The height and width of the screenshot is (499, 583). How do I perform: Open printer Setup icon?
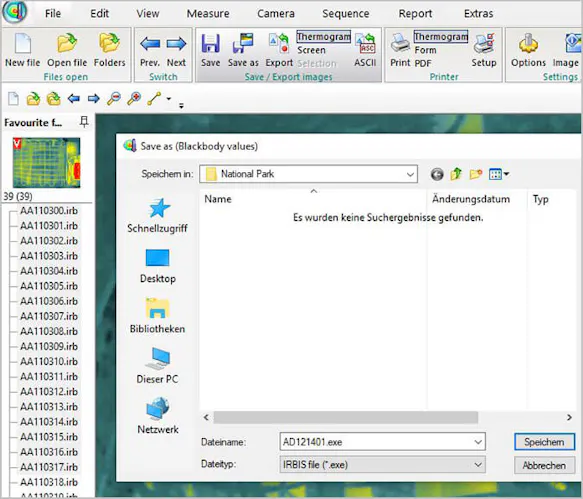[x=484, y=50]
